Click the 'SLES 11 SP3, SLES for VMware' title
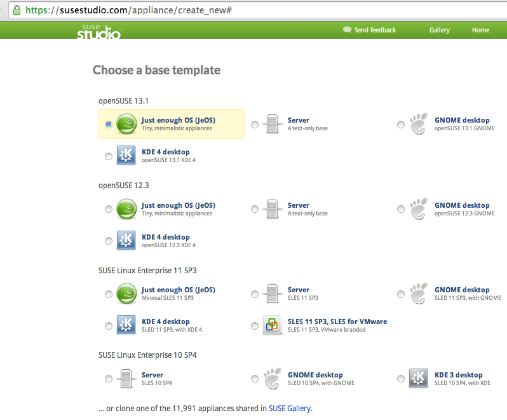 [337, 322]
